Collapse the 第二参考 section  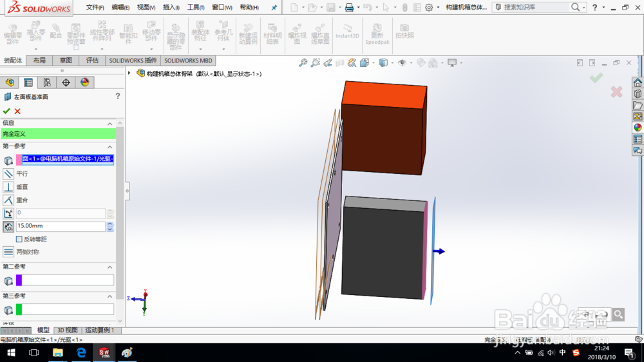pos(109,267)
